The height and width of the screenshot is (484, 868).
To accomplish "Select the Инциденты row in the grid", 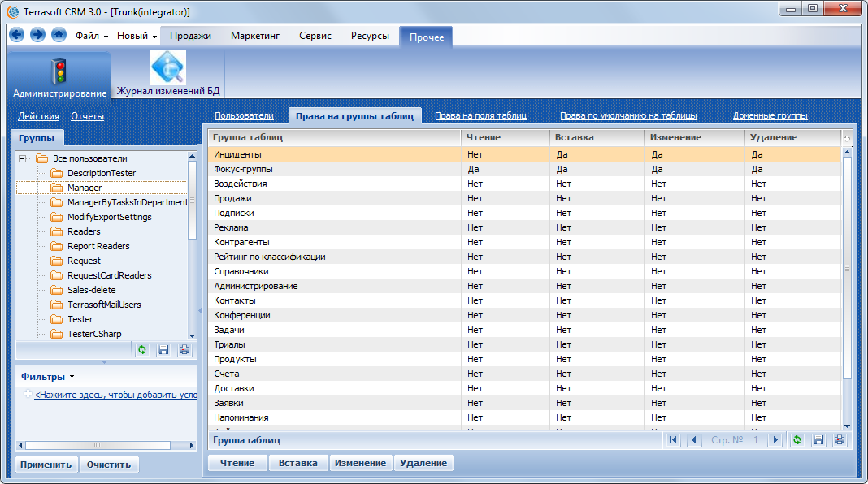I will [525, 154].
